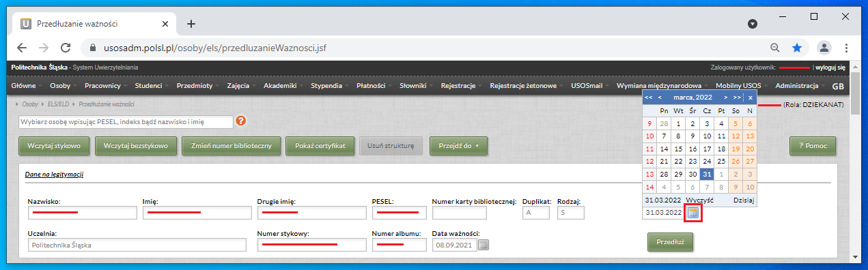Click the Duplikat field
Screen dimensions: 868x270
[x=536, y=213]
